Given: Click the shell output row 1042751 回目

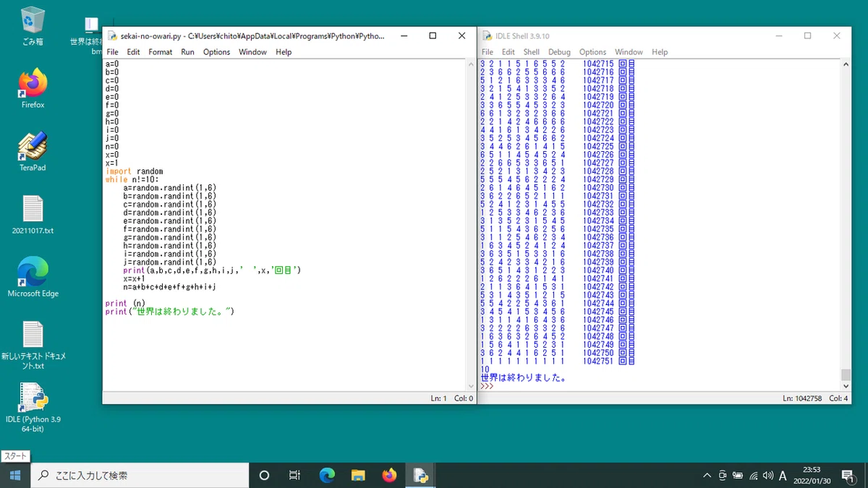Looking at the screenshot, I should coord(558,361).
